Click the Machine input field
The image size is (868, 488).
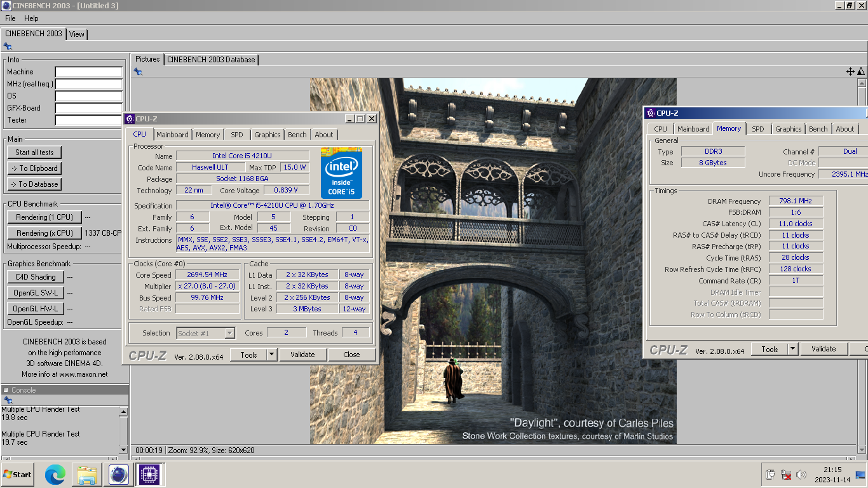tap(88, 72)
